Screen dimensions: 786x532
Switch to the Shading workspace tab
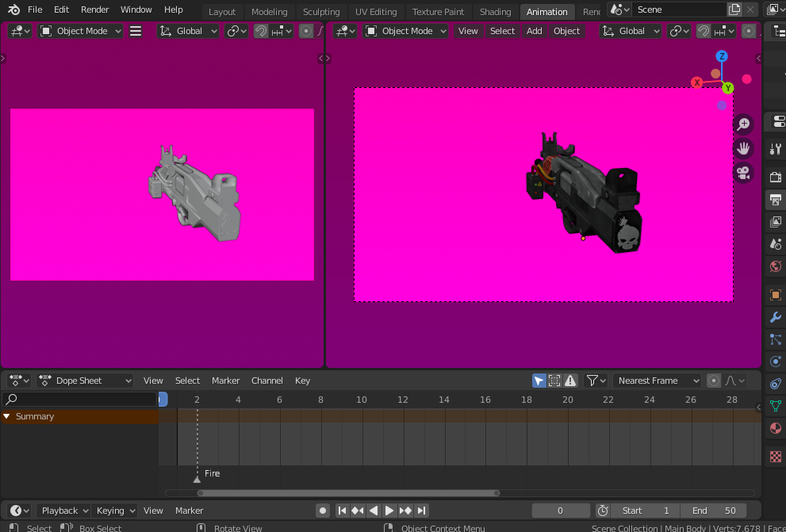point(495,12)
